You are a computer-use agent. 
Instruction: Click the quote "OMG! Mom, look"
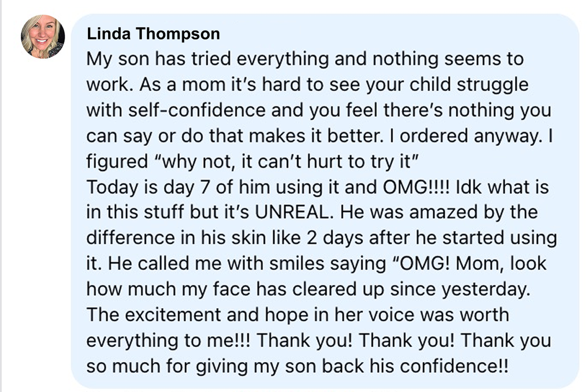pos(470,263)
